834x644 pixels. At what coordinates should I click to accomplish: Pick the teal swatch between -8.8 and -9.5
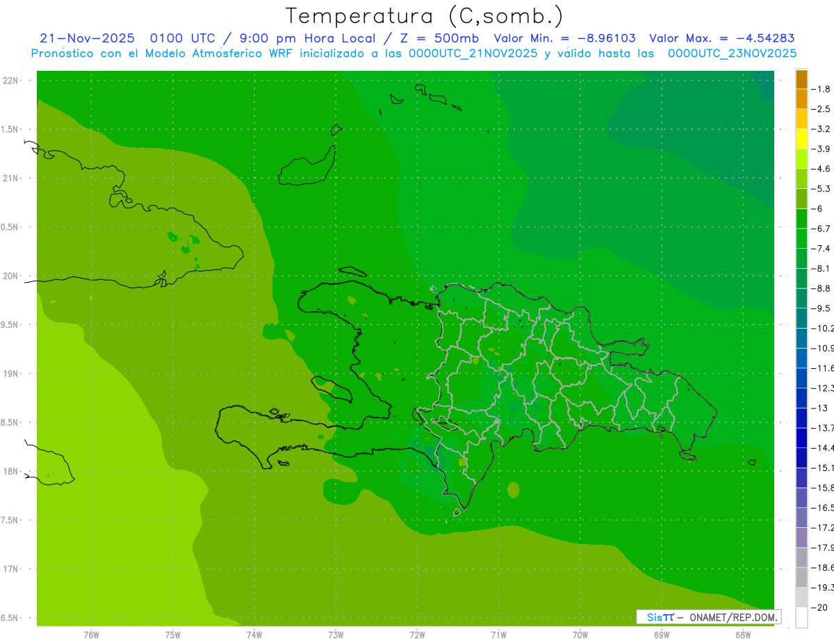[x=801, y=298]
